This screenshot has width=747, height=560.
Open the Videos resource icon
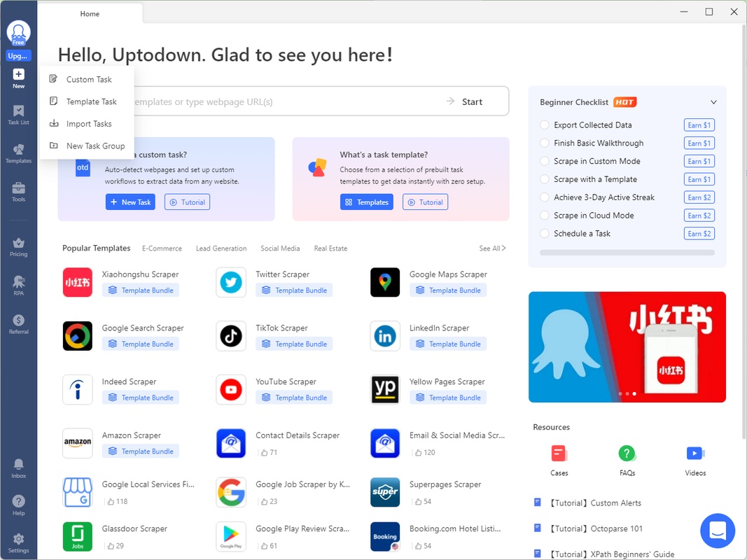[x=695, y=454]
